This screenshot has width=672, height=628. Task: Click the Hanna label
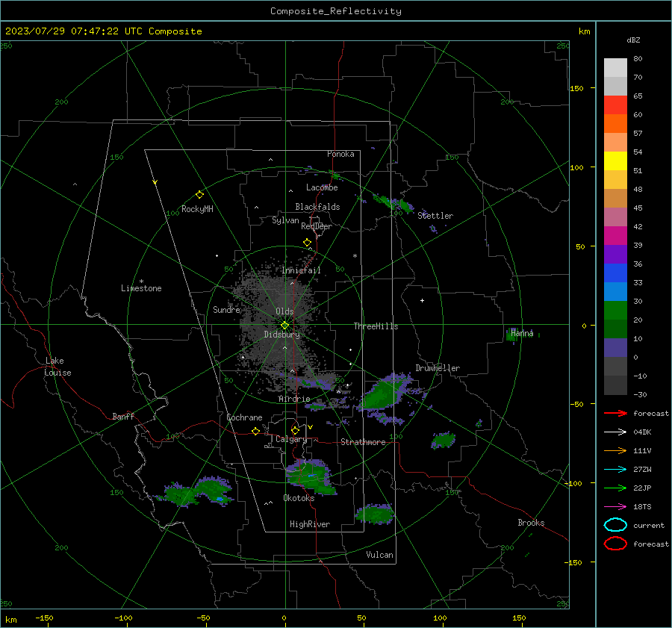pyautogui.click(x=522, y=333)
